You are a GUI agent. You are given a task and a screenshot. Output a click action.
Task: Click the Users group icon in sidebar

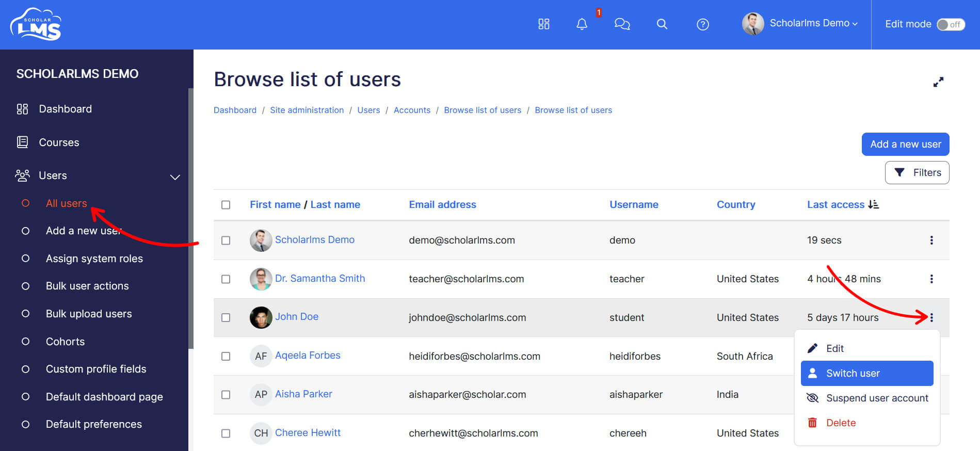22,175
